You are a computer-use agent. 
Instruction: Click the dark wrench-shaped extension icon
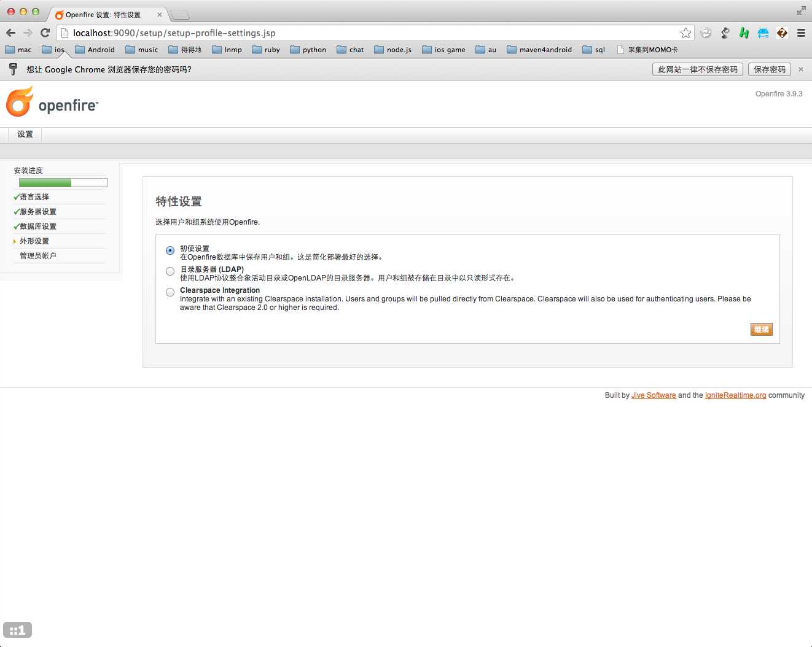725,33
